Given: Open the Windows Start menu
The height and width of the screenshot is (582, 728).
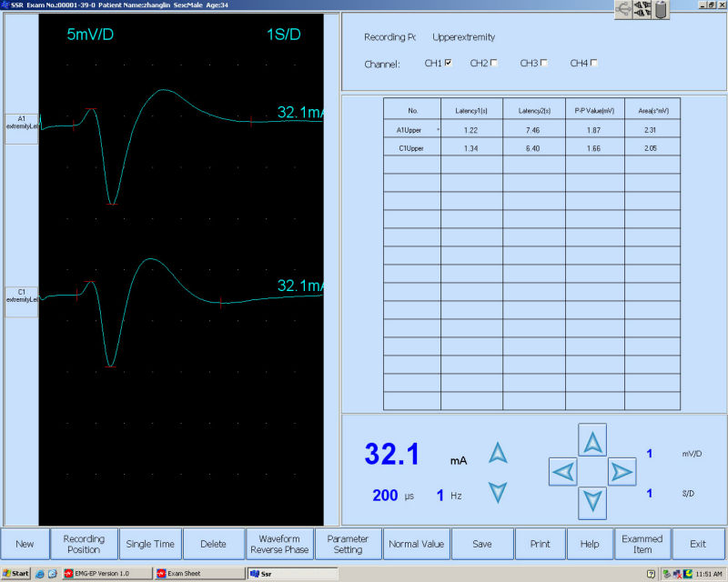Looking at the screenshot, I should 15,574.
